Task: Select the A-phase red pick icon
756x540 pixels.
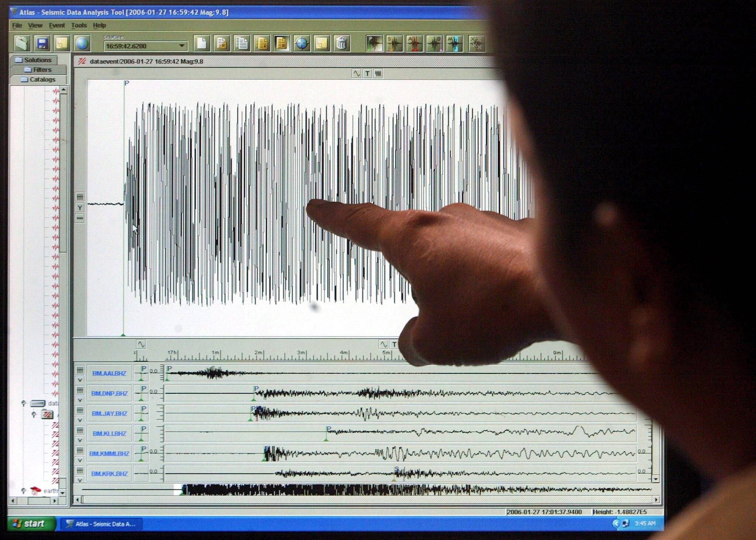Action: click(414, 44)
